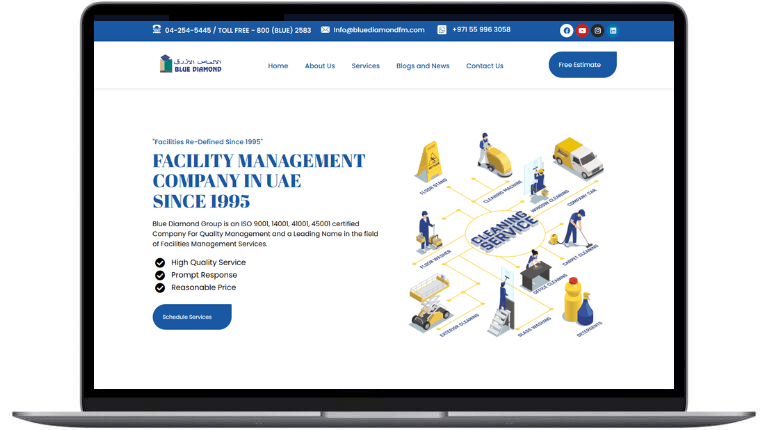Screen dimensions: 768x430
Task: Click the Blue Diamond Group description paragraph
Action: (265, 234)
